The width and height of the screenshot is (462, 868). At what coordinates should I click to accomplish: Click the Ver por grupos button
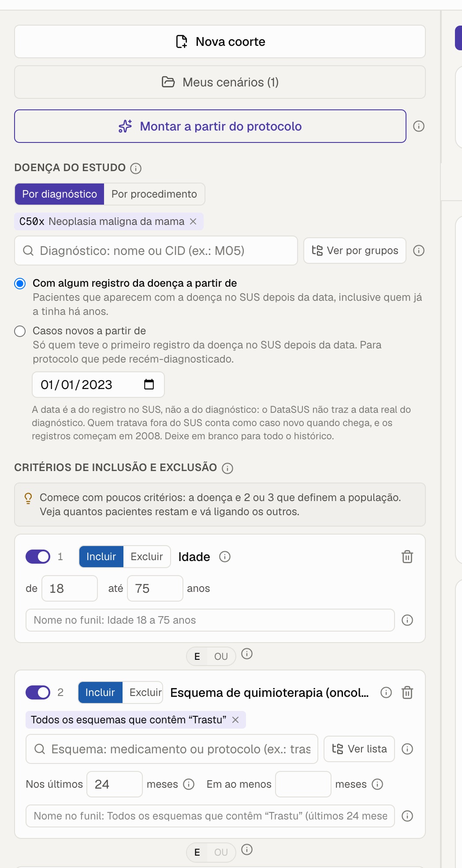tap(355, 251)
